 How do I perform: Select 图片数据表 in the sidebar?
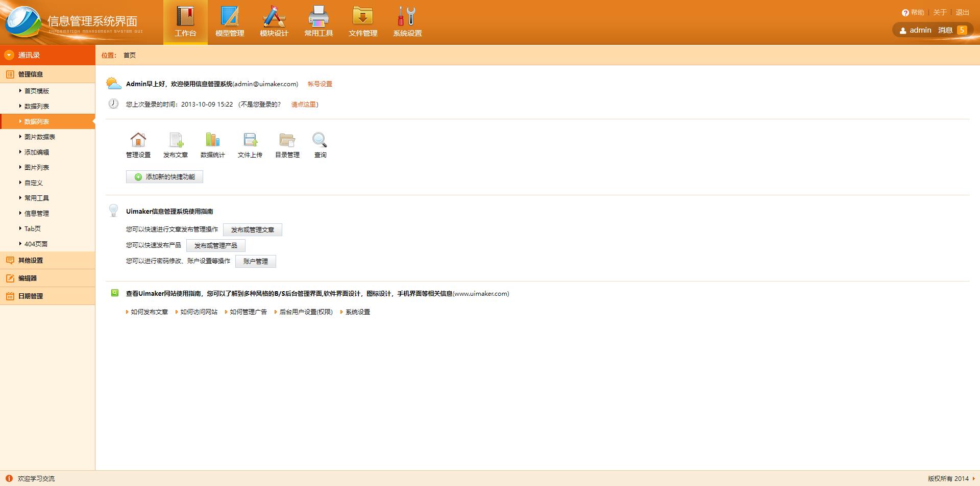pos(40,137)
